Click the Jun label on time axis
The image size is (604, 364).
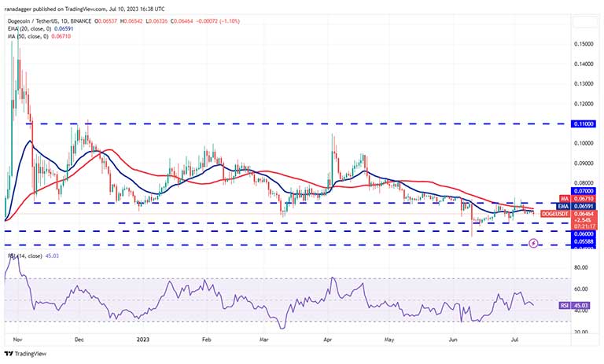click(453, 340)
